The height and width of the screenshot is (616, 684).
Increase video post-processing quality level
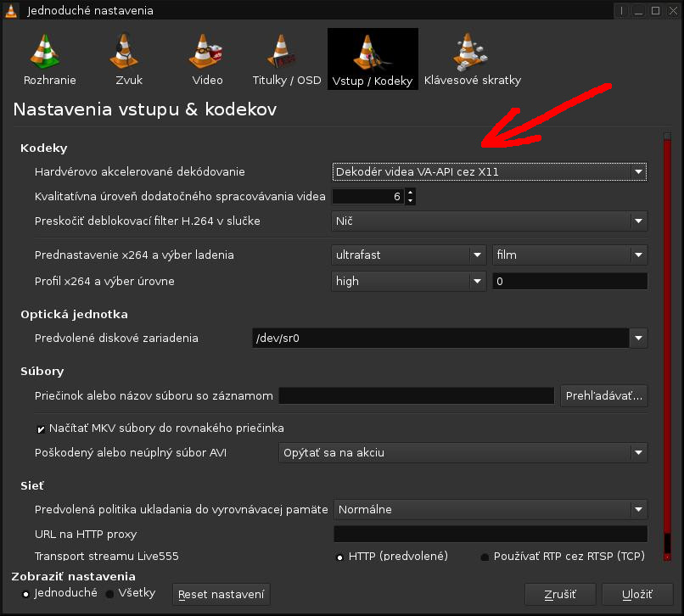(410, 193)
